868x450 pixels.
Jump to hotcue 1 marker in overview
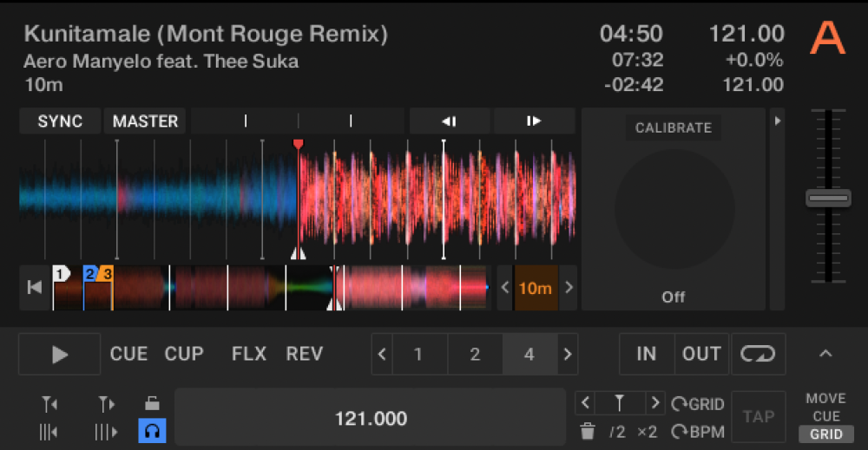61,273
